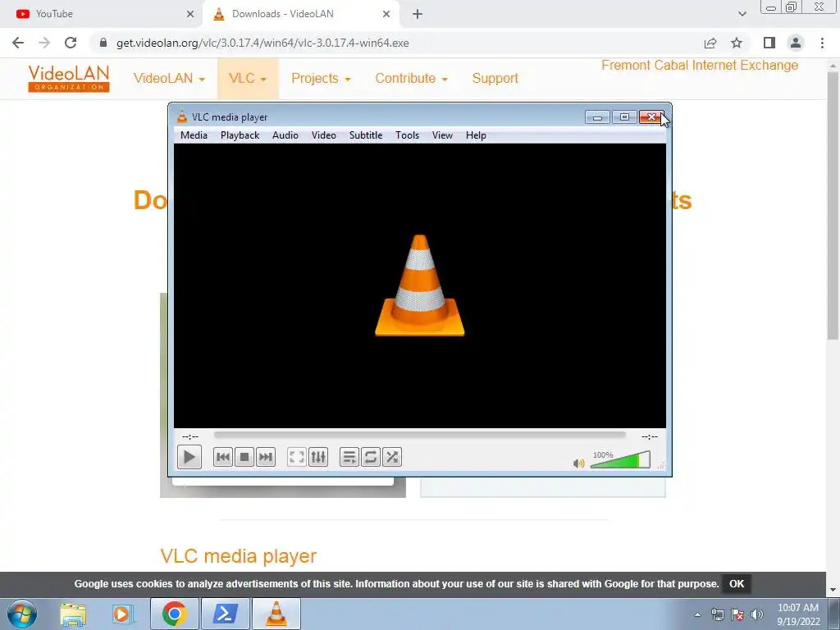Click the VLC taskbar button
Viewport: 840px width, 630px height.
tap(276, 614)
